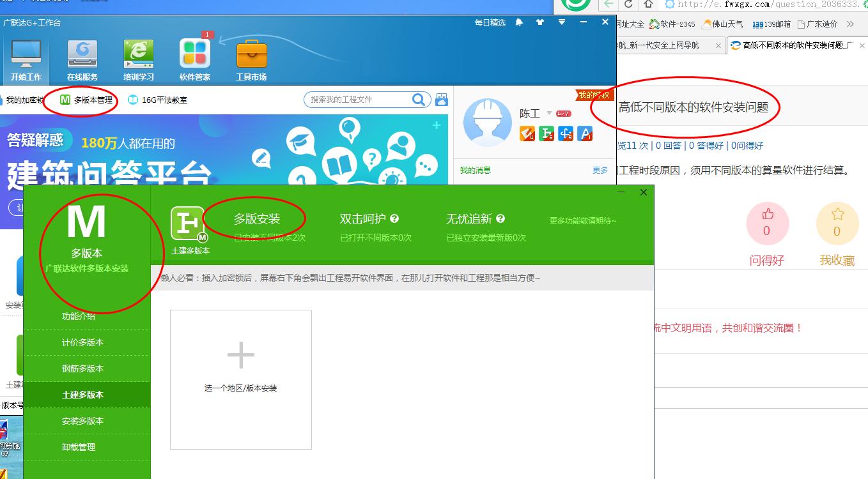Expand more bookmarks chevron

coord(850,24)
